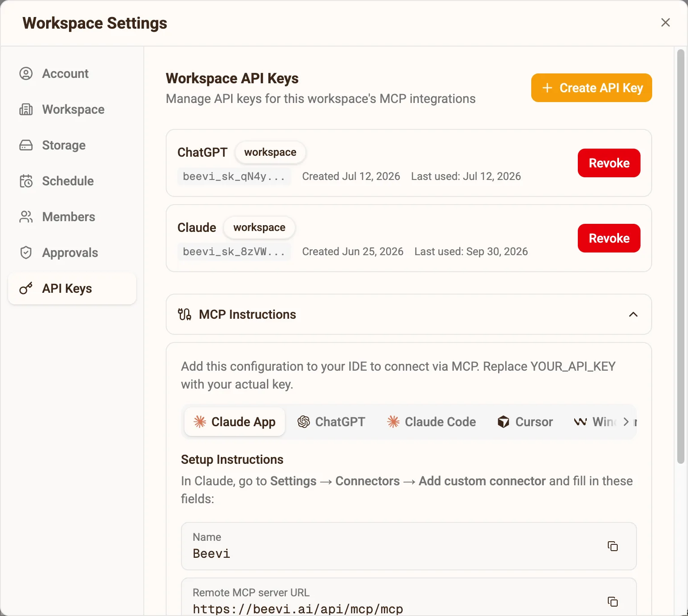688x616 pixels.
Task: Open the Account settings page
Action: (x=72, y=73)
